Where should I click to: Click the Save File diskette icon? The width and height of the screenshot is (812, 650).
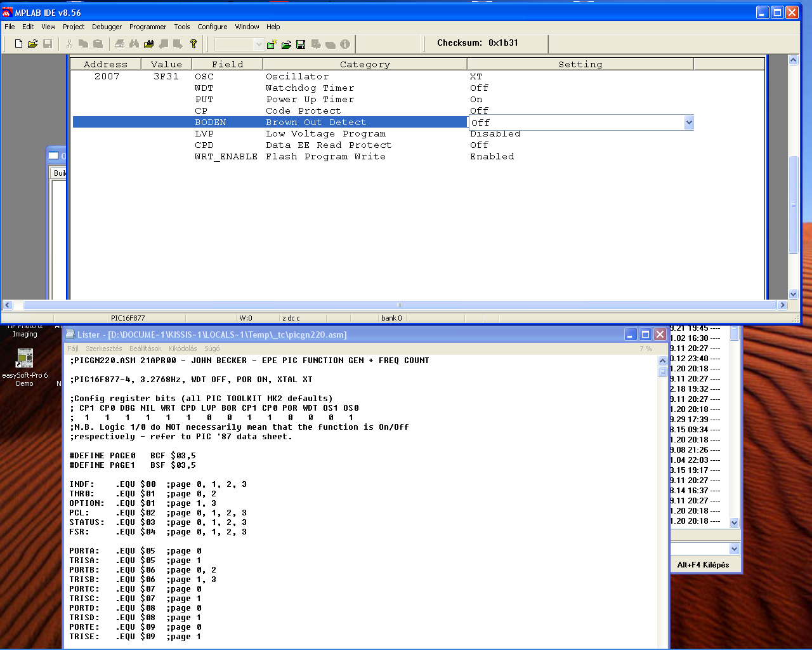47,44
